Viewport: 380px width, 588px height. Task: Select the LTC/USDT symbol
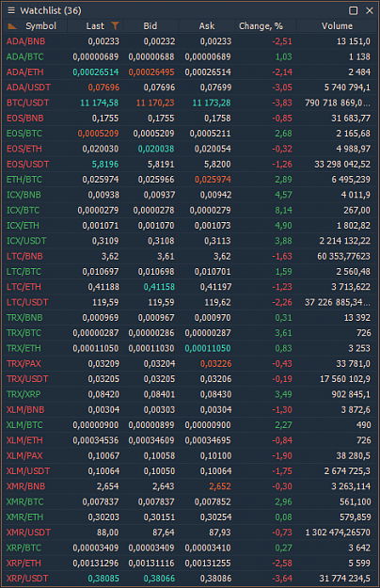click(x=27, y=302)
